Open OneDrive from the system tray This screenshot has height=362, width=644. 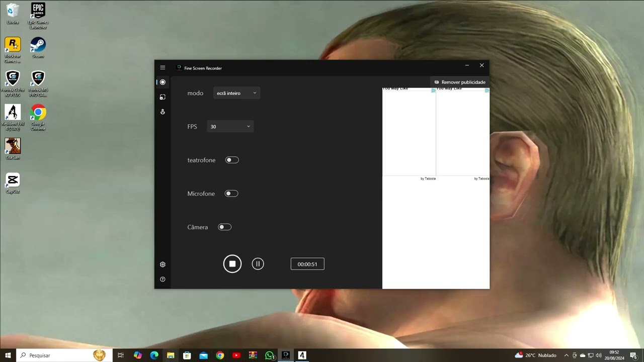(x=583, y=355)
